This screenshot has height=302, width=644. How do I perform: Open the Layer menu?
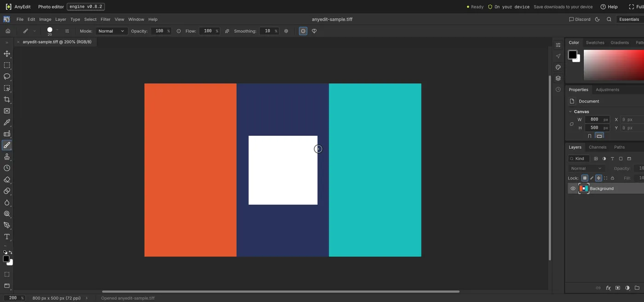61,19
